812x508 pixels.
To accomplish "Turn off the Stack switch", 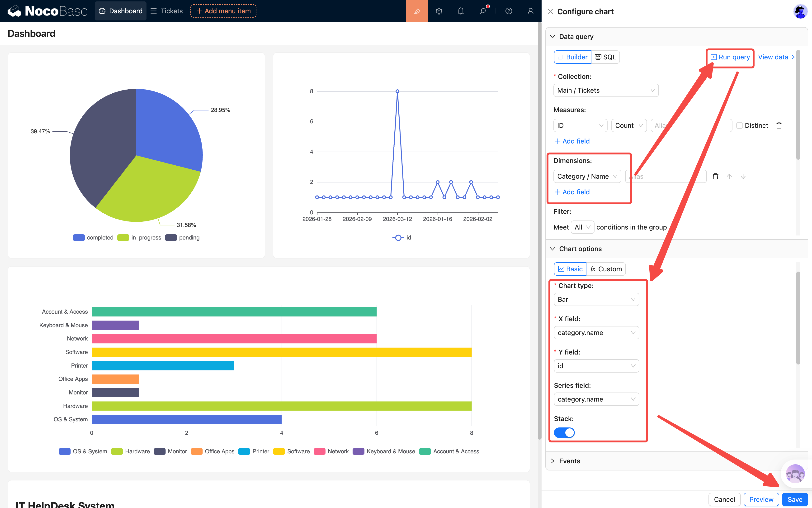I will tap(564, 432).
